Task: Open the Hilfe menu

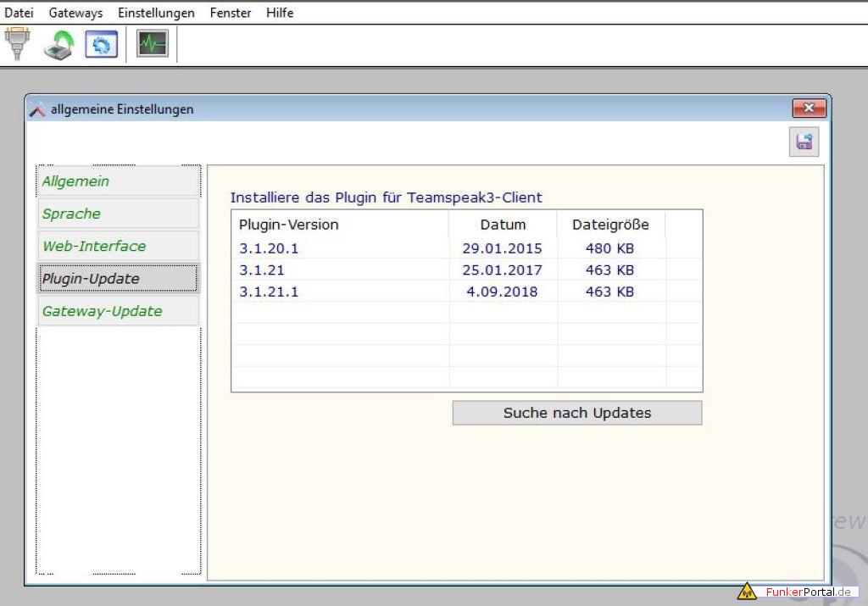Action: [280, 13]
